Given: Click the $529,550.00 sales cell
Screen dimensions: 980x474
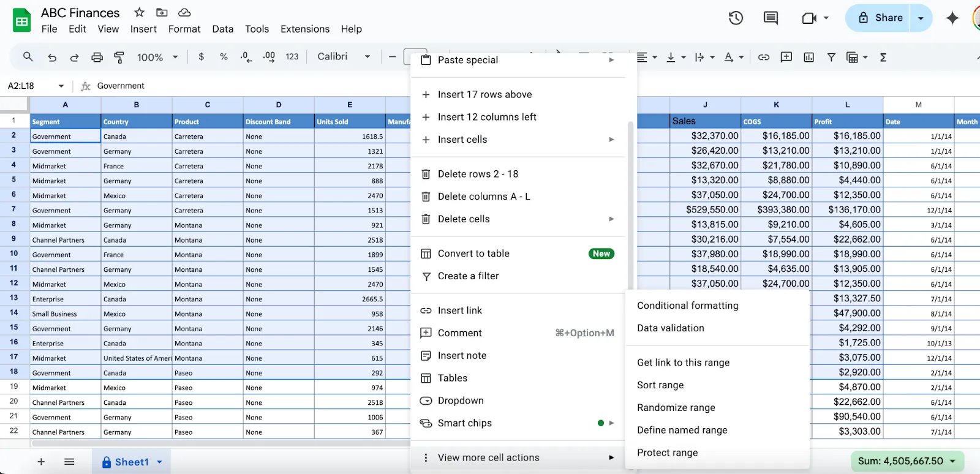Looking at the screenshot, I should 705,209.
